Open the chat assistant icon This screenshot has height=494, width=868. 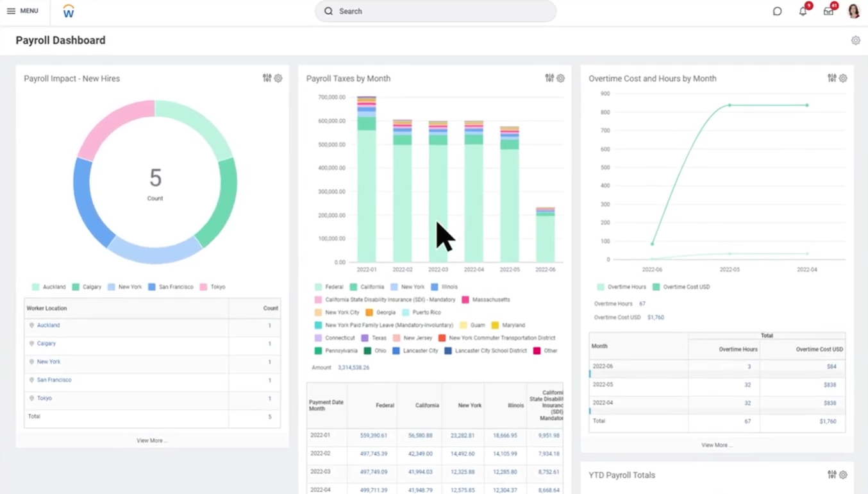coord(777,11)
